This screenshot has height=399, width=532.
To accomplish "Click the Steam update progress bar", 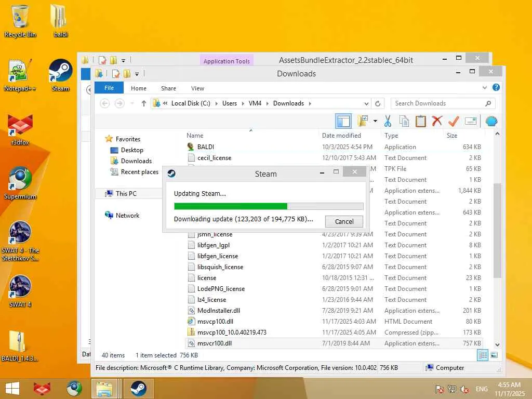I will [269, 206].
